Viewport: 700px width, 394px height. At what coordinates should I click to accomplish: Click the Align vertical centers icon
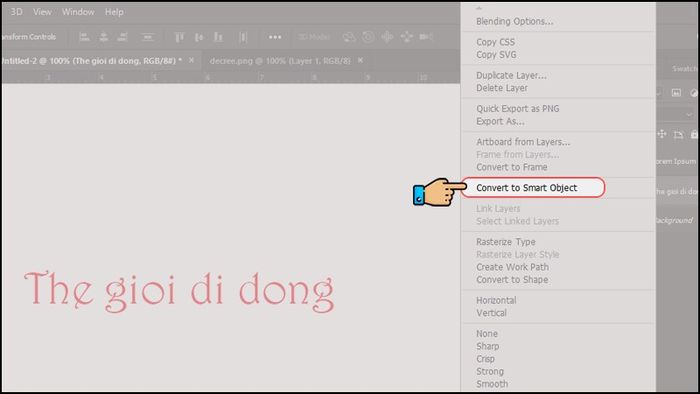[x=199, y=37]
